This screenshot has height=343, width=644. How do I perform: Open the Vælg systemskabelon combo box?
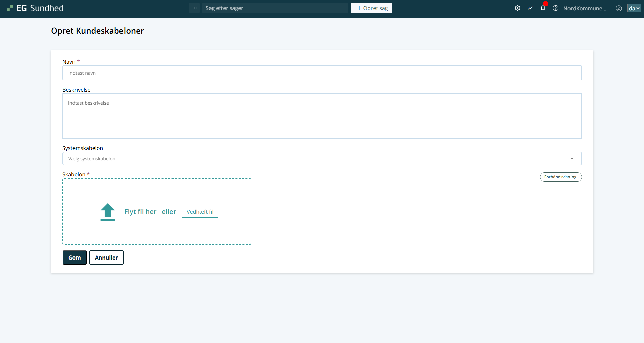pos(315,159)
